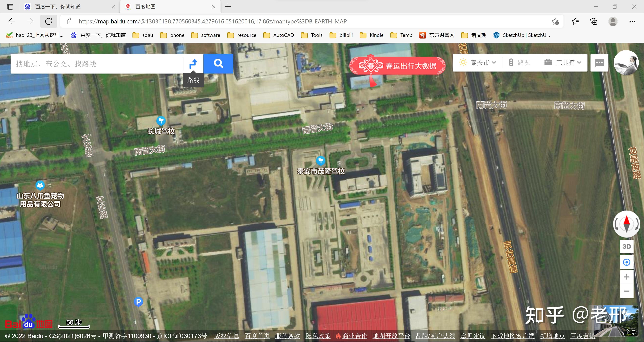
Task: Click the parking P marker on the map
Action: pos(138,302)
